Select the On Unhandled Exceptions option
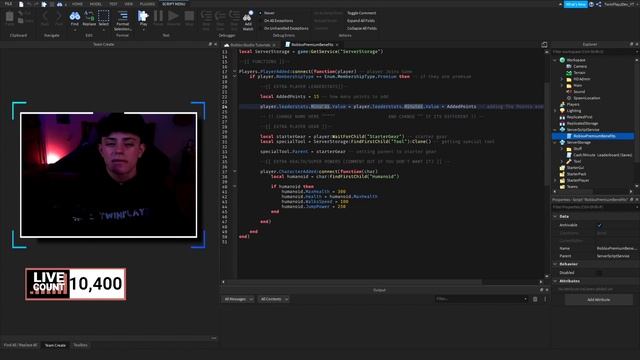Image resolution: width=640 pixels, height=360 pixels. 283,28
